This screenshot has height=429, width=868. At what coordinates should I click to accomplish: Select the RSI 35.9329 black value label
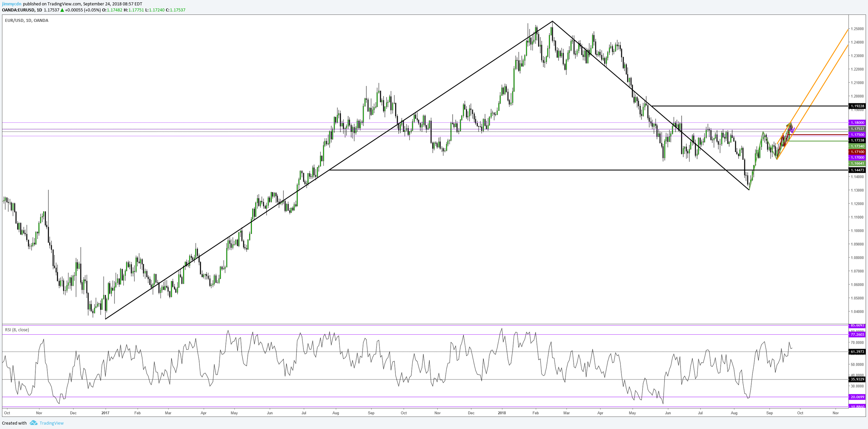point(857,379)
